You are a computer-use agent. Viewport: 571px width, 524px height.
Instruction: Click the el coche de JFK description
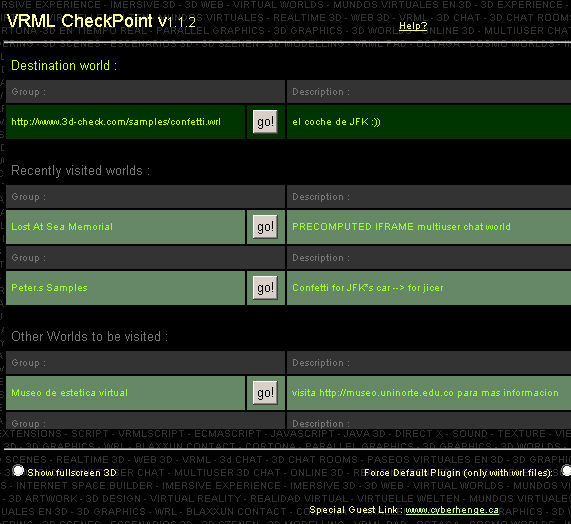pyautogui.click(x=336, y=122)
